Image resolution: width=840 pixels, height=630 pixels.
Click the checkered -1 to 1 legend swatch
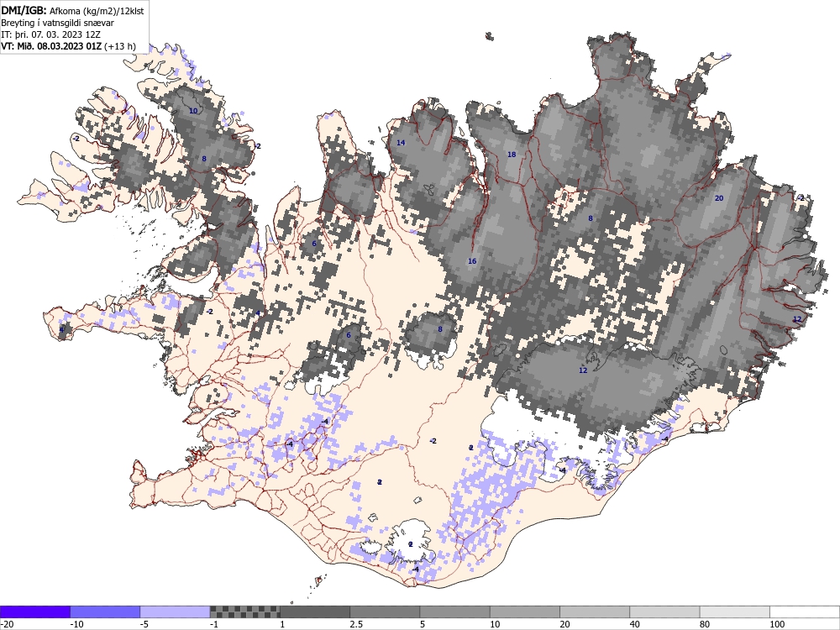[244, 612]
